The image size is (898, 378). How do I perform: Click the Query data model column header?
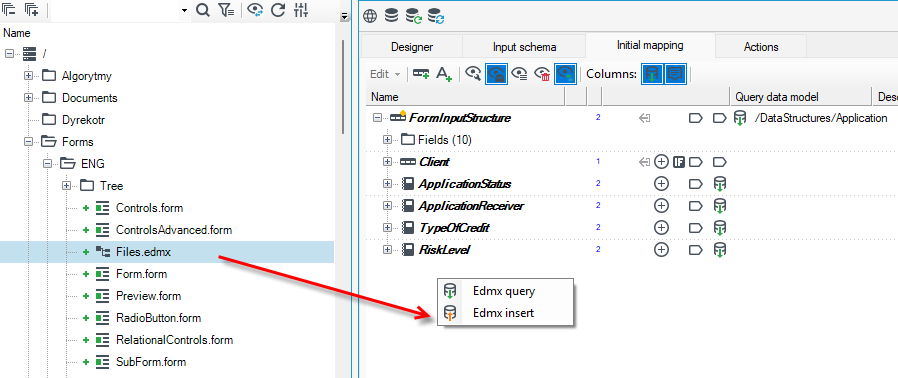(x=800, y=97)
